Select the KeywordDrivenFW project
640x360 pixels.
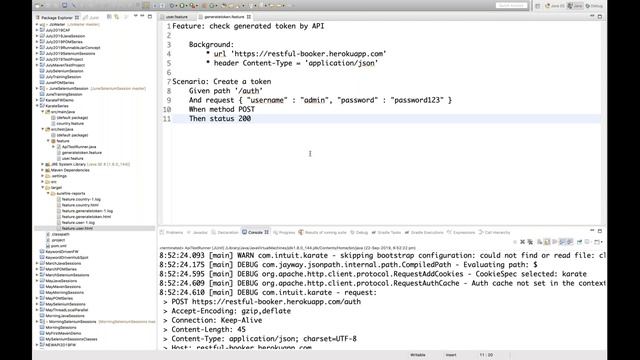point(62,252)
